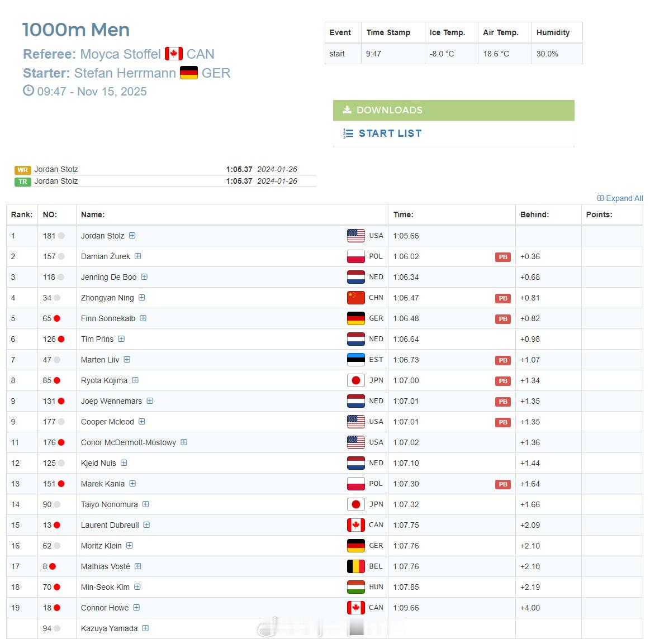This screenshot has width=650, height=644.
Task: Click the Expand All link
Action: [x=620, y=198]
